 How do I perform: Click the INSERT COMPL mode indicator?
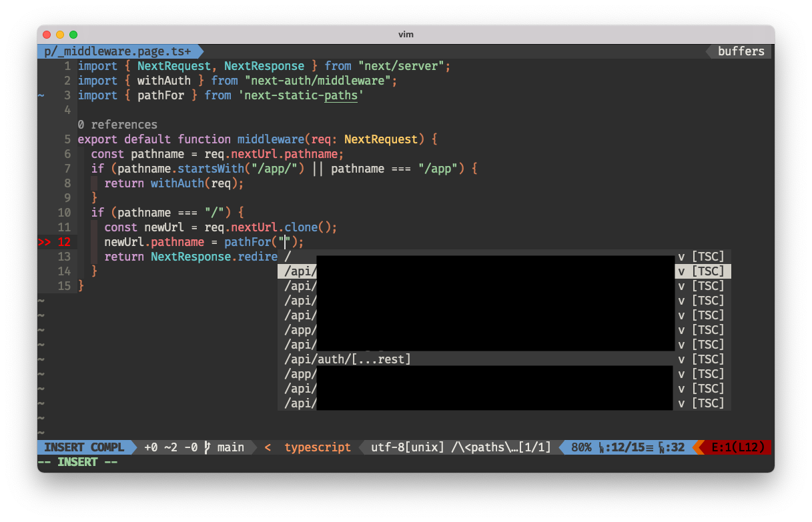[84, 447]
